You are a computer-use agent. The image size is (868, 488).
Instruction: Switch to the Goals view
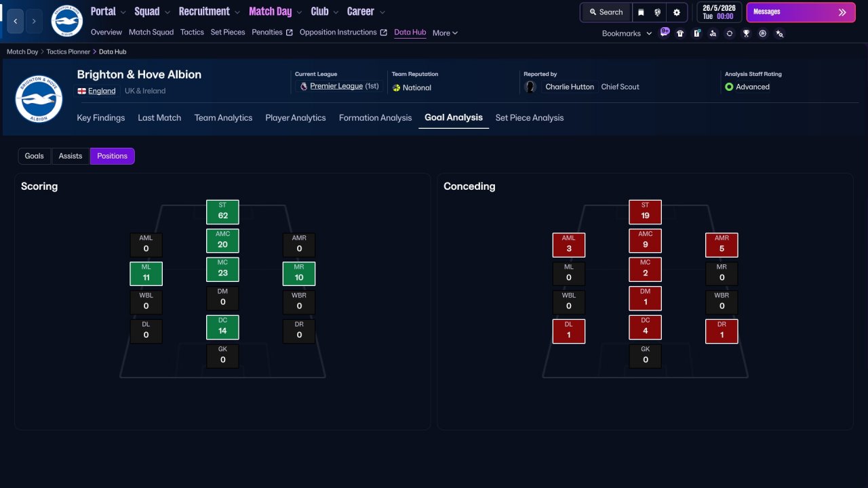34,156
